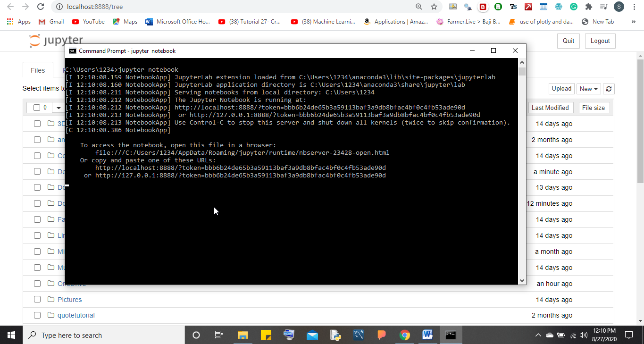Screen dimensions: 644x344
Task: Open the media control icon in Chrome toolbar
Action: [x=603, y=7]
